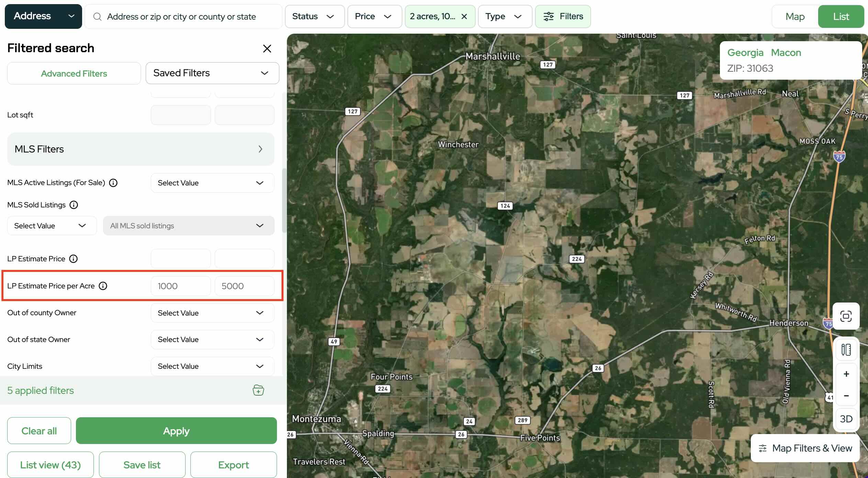
Task: Click the fullscreen frame icon on map
Action: tap(846, 316)
